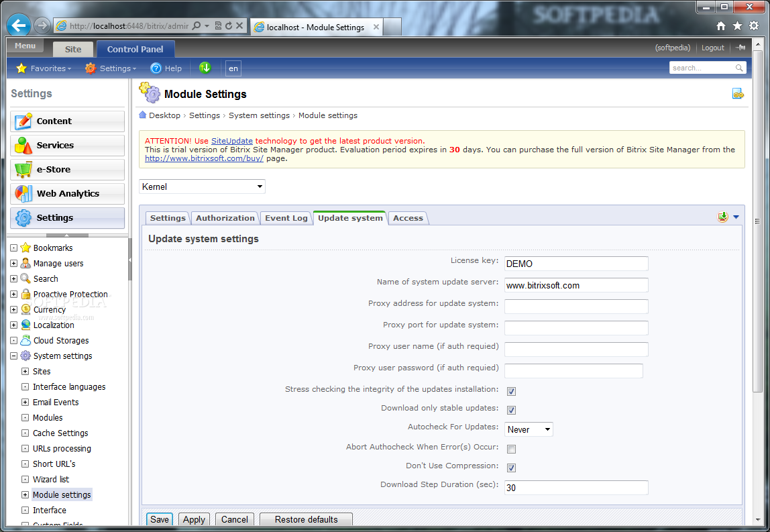The height and width of the screenshot is (532, 770).
Task: Collapse the System settings tree node
Action: click(x=13, y=356)
